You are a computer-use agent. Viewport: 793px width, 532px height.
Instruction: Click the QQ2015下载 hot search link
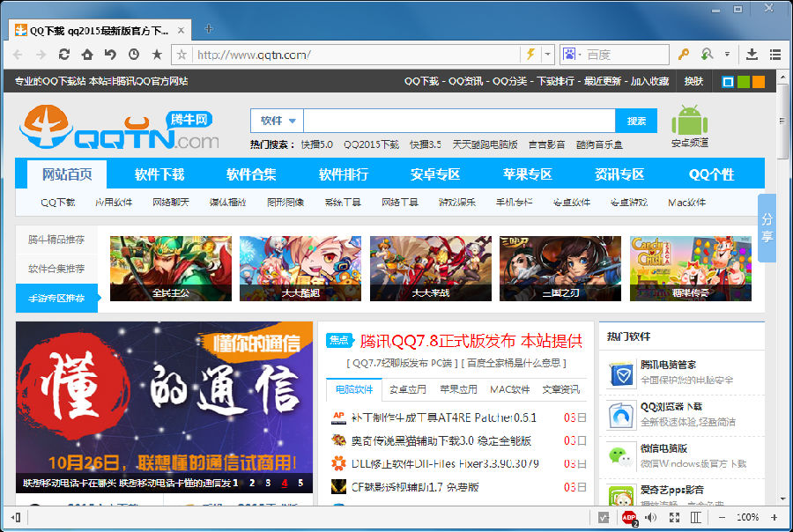371,144
